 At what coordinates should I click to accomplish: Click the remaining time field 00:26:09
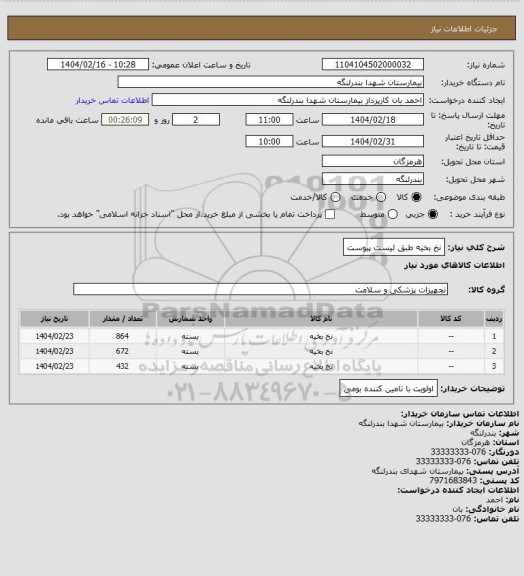coord(125,120)
